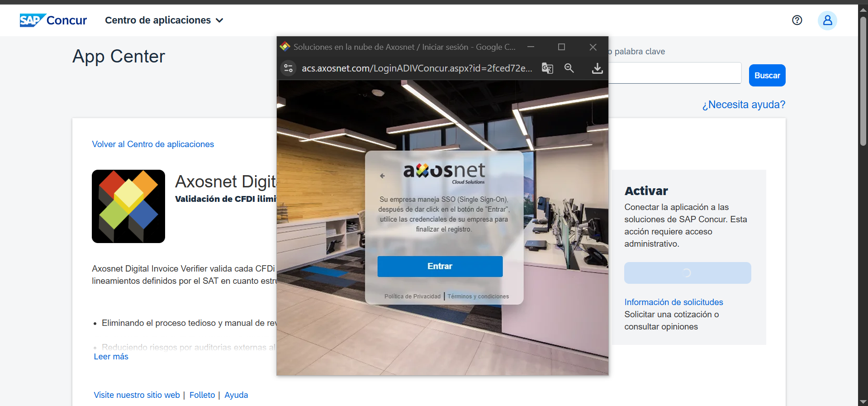This screenshot has width=868, height=406.
Task: Expand description with Leer más
Action: click(111, 357)
